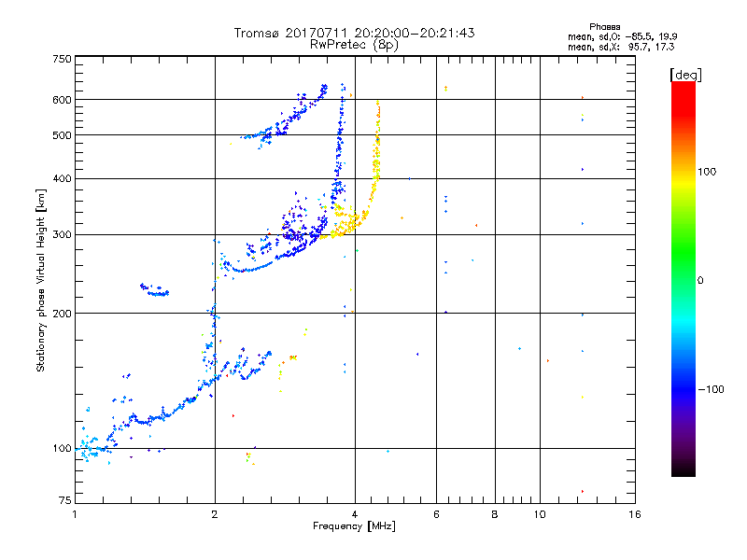Click the "600" y-axis tick label
Screen dimensions: 747x560
click(x=63, y=100)
